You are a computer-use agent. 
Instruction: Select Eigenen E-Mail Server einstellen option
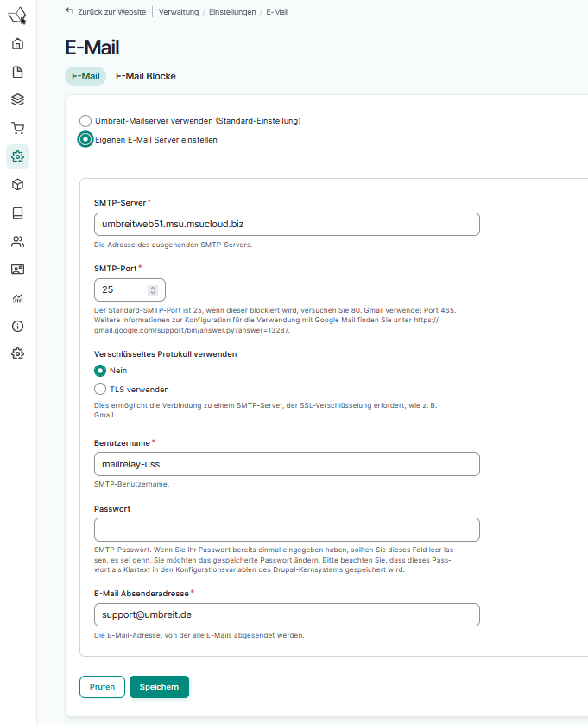85,139
